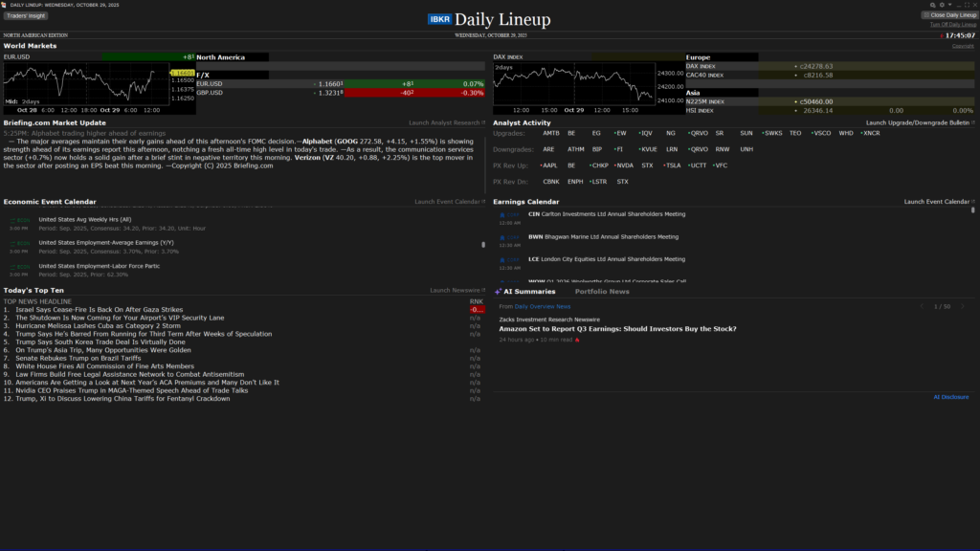Launch Upgrade/Downgrade Bulletin window
Image resolution: width=980 pixels, height=551 pixels.
tap(921, 122)
